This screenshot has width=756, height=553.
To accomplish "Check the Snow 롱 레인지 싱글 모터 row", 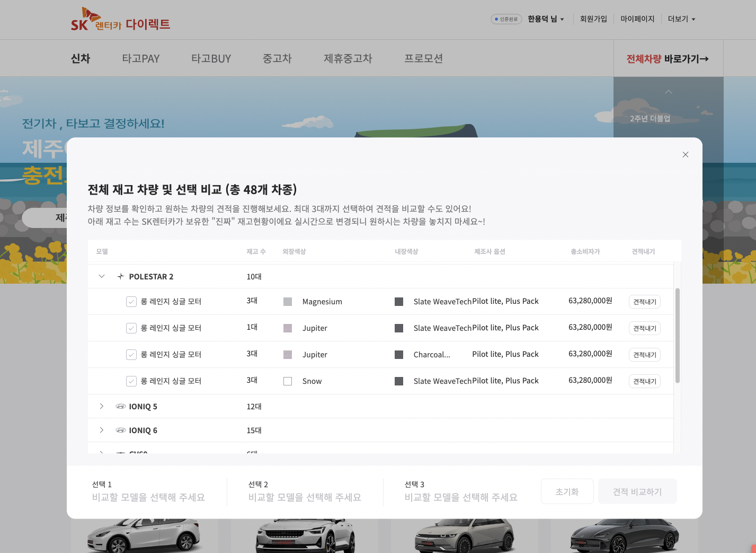I will coord(131,381).
